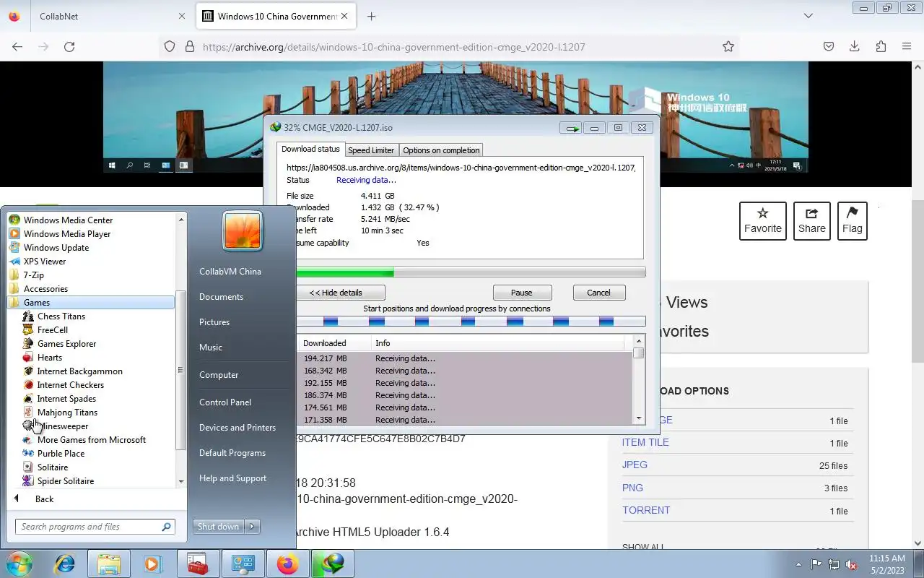The width and height of the screenshot is (924, 578).
Task: Open Devices and Printers
Action: (237, 428)
